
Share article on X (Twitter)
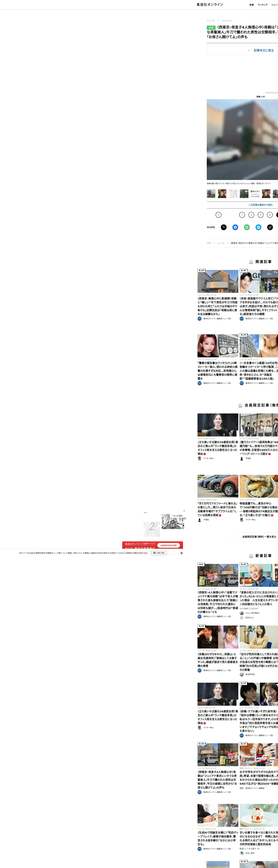pos(224,227)
